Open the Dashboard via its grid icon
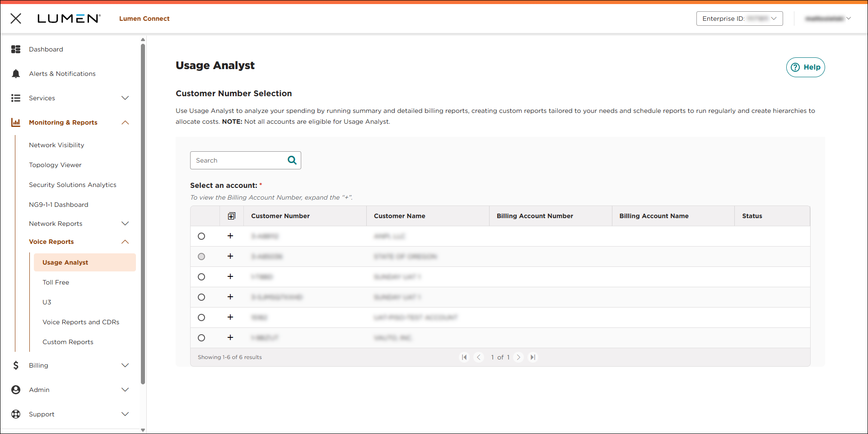This screenshot has width=868, height=434. [x=16, y=49]
